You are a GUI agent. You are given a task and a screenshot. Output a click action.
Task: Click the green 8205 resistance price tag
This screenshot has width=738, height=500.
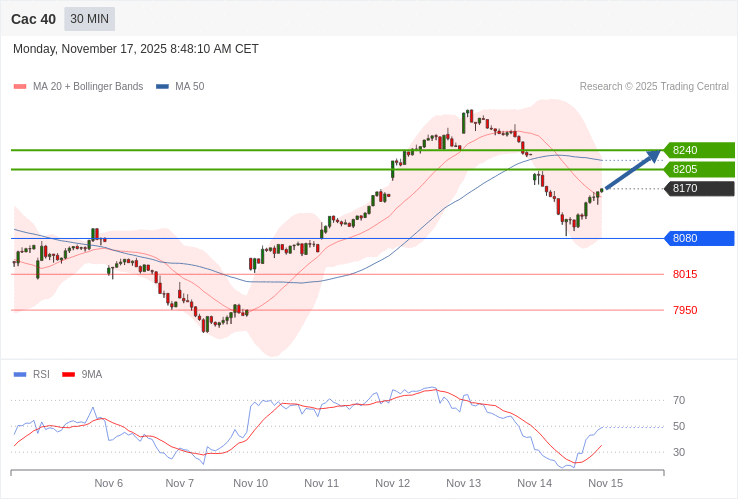click(x=698, y=169)
